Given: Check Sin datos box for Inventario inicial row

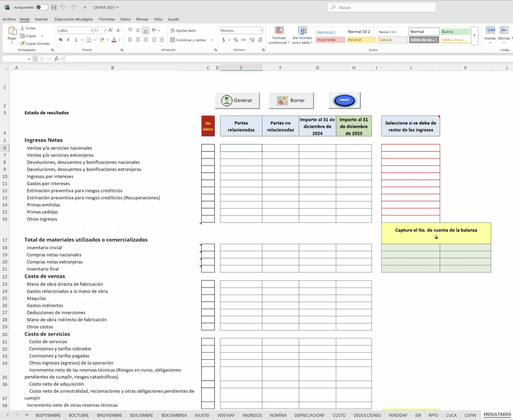Looking at the screenshot, I should pyautogui.click(x=208, y=248).
